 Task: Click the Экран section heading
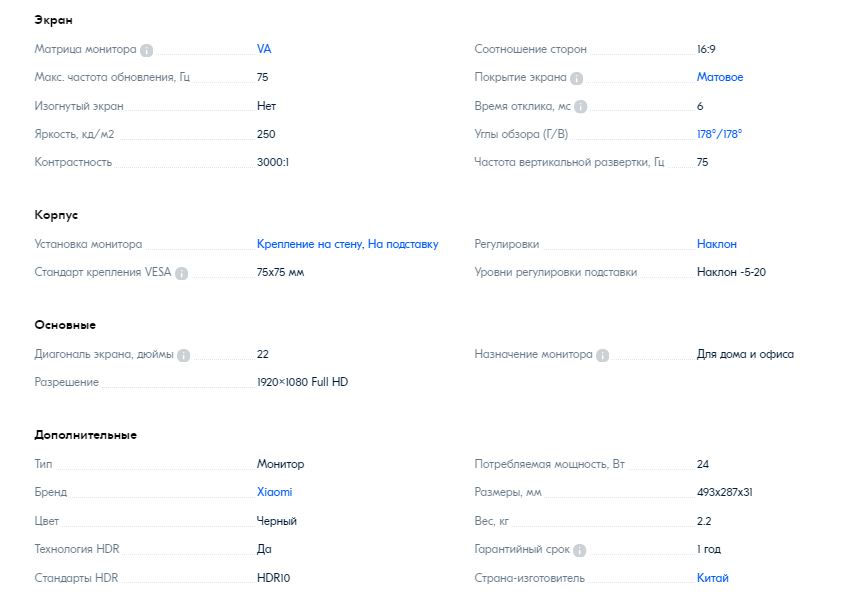53,20
